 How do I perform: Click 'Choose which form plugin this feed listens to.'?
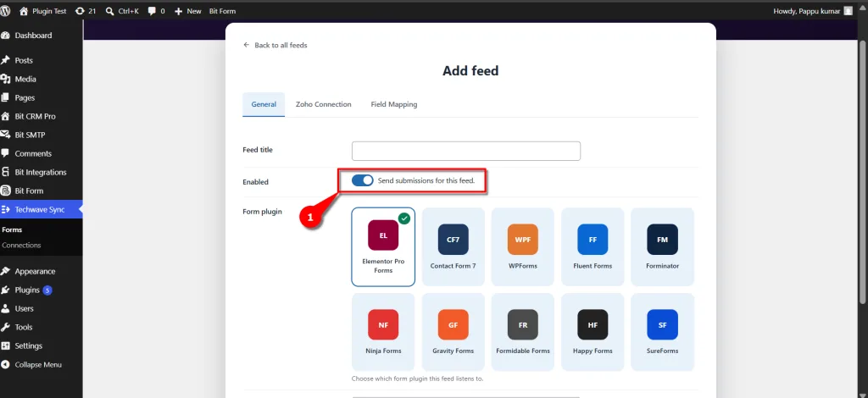point(418,379)
